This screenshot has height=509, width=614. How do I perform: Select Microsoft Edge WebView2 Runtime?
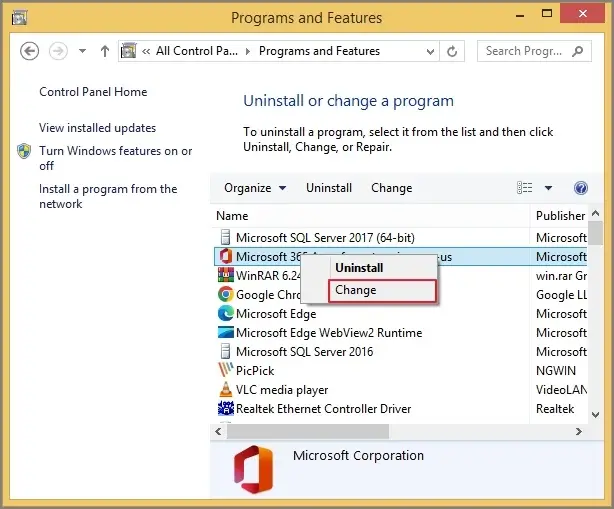coord(329,333)
